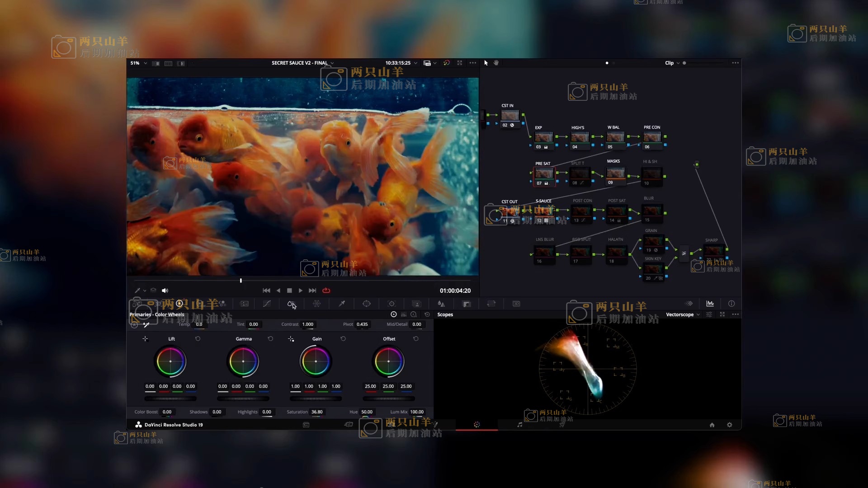Reset the Gain color wheel
This screenshot has height=488, width=868.
point(343,339)
